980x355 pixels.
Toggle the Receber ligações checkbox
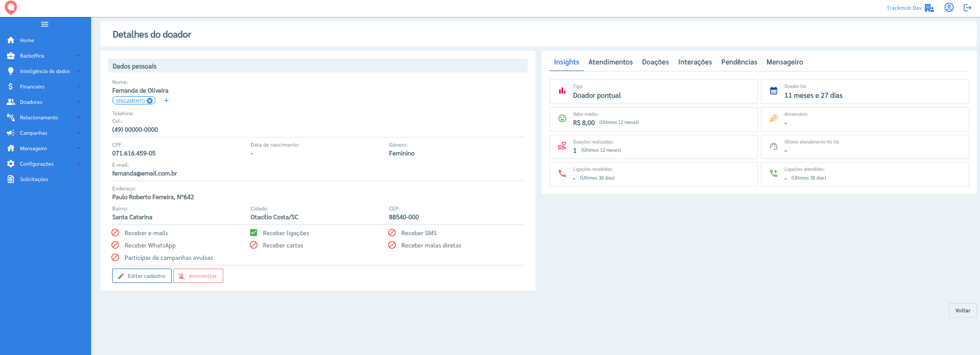point(254,233)
